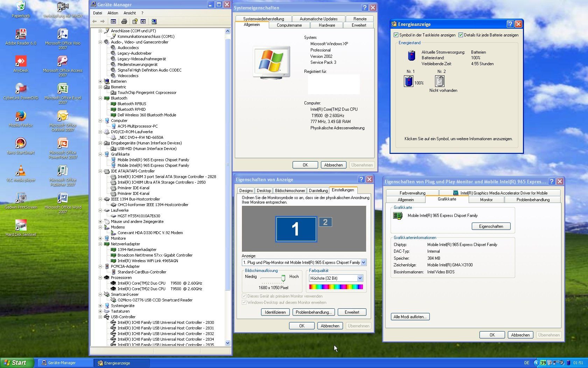Click the color quality spectrum bar
588x368 pixels.
click(x=336, y=287)
